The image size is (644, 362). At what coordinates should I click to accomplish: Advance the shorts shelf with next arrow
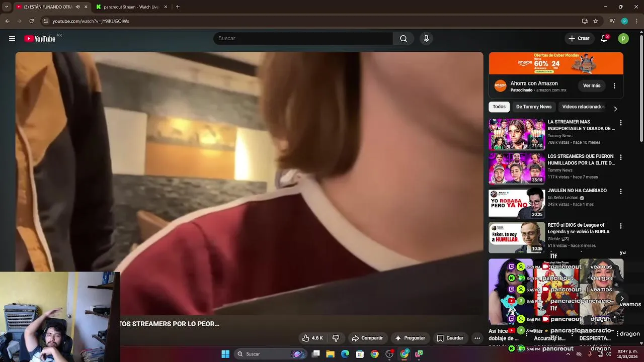coord(622,299)
